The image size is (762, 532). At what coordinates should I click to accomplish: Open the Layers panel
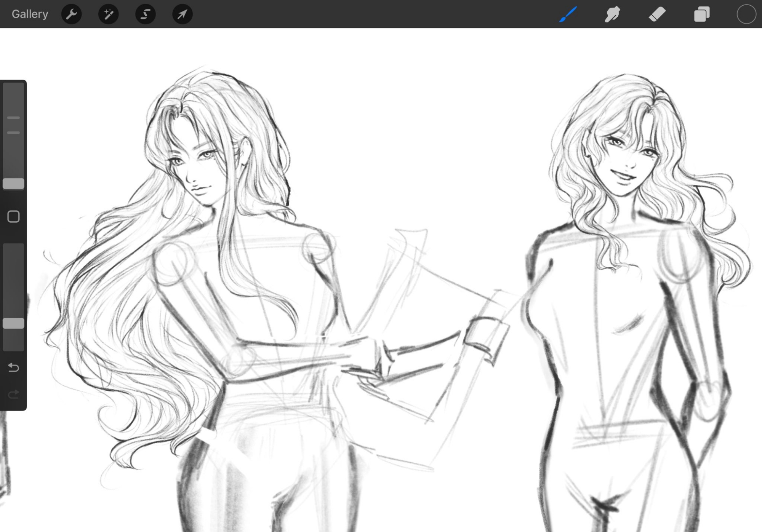tap(702, 14)
